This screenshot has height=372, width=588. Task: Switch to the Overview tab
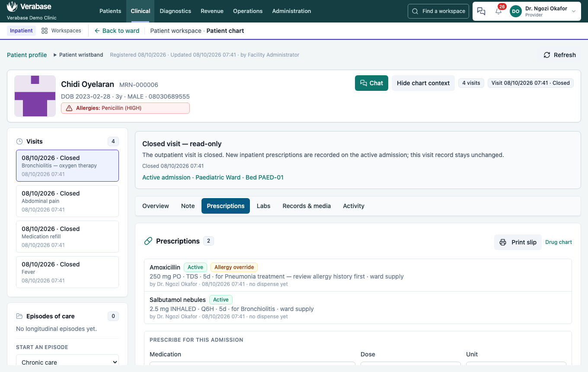(156, 206)
